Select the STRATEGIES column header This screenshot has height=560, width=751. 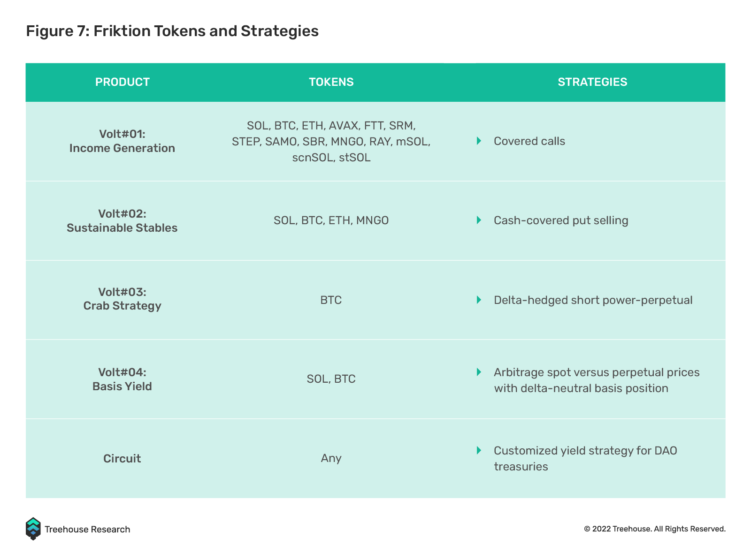click(592, 82)
